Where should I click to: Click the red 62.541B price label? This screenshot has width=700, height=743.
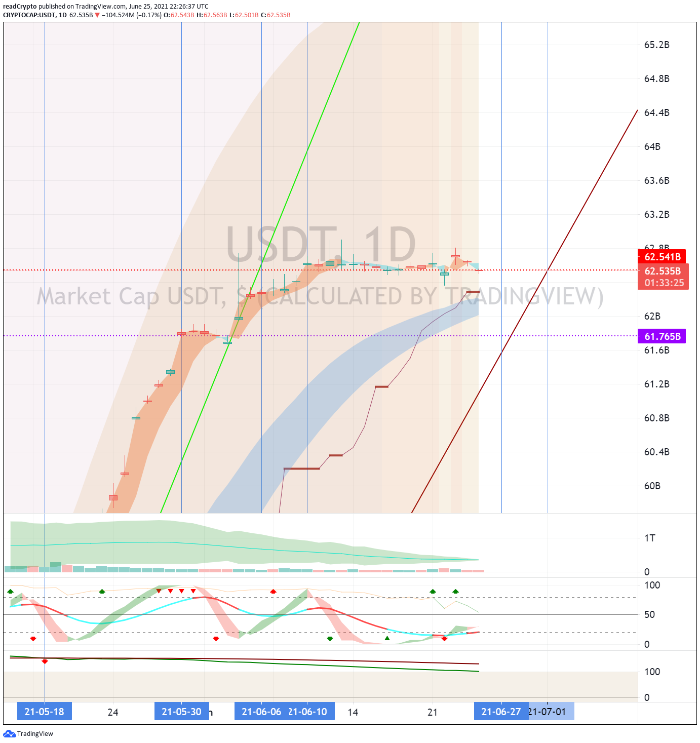pos(662,257)
